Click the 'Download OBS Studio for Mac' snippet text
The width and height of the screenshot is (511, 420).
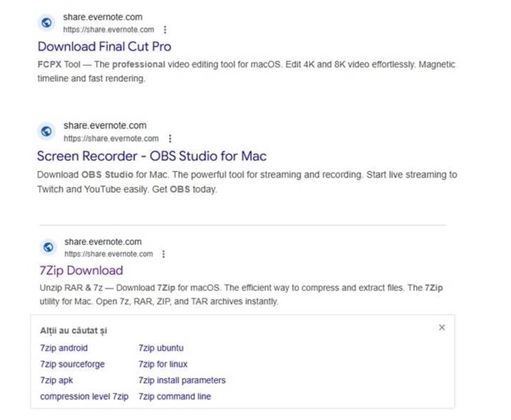click(247, 181)
